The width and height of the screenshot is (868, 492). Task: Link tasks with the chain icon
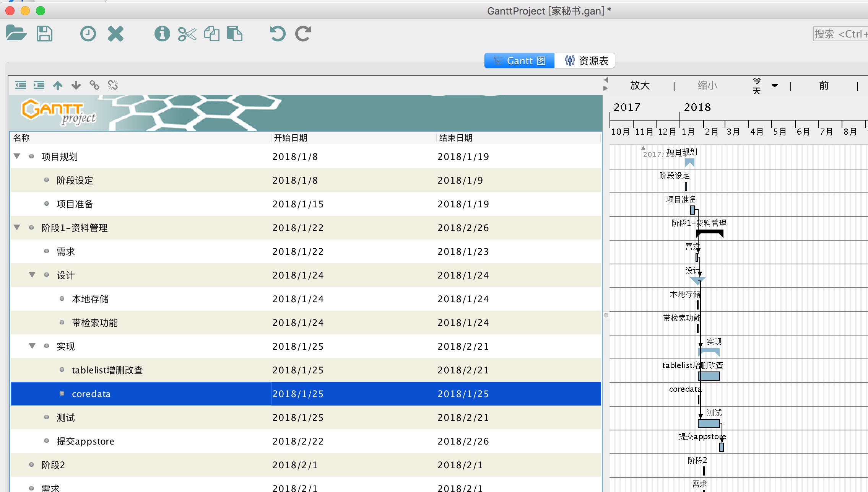94,85
